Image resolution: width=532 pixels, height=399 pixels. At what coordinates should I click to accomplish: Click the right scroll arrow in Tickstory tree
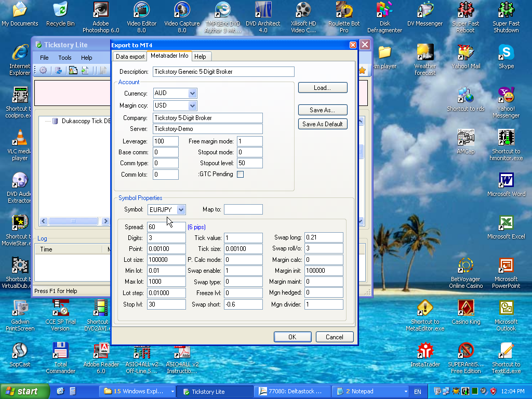click(x=105, y=221)
